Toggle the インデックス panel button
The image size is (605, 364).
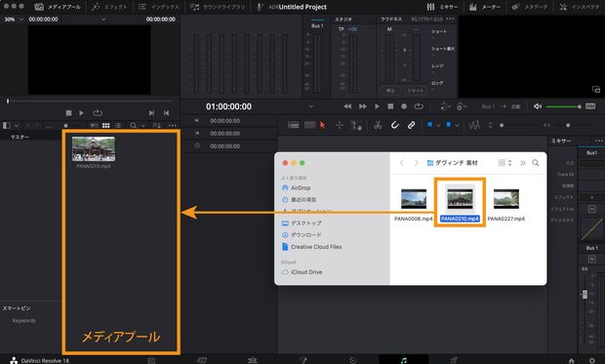(159, 7)
